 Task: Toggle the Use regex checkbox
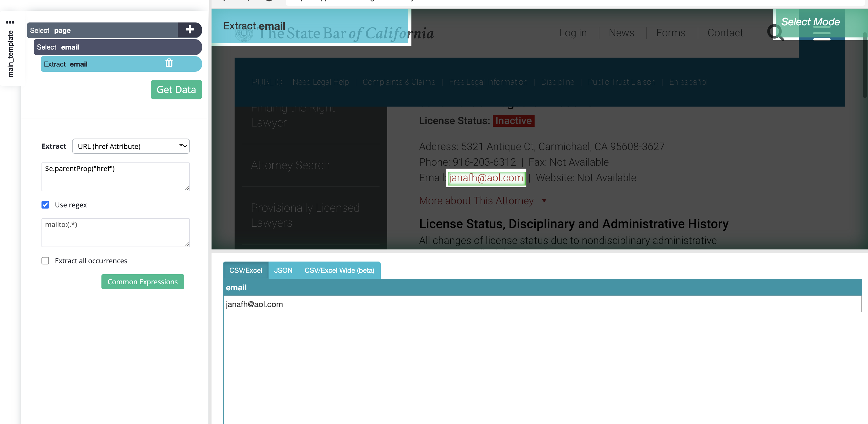[x=45, y=205]
